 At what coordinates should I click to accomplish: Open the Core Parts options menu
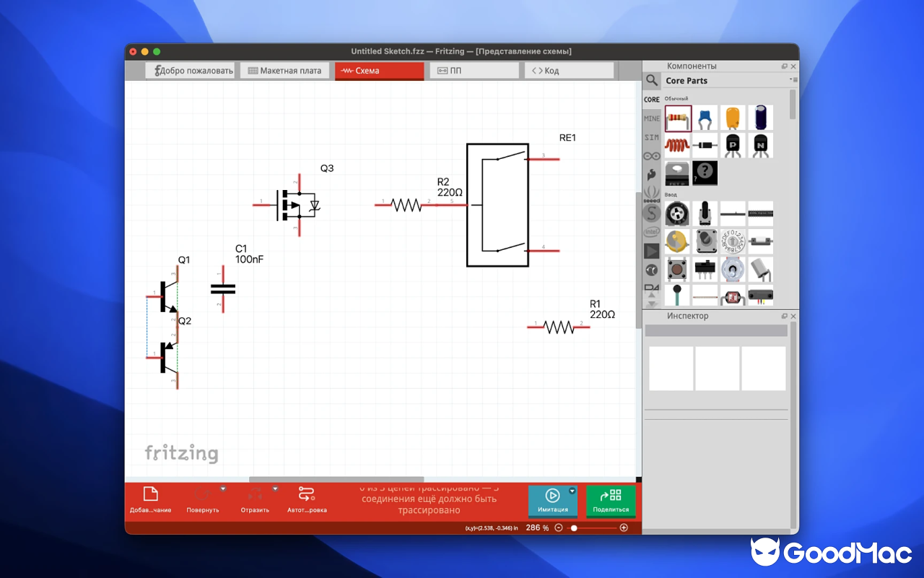pos(796,80)
